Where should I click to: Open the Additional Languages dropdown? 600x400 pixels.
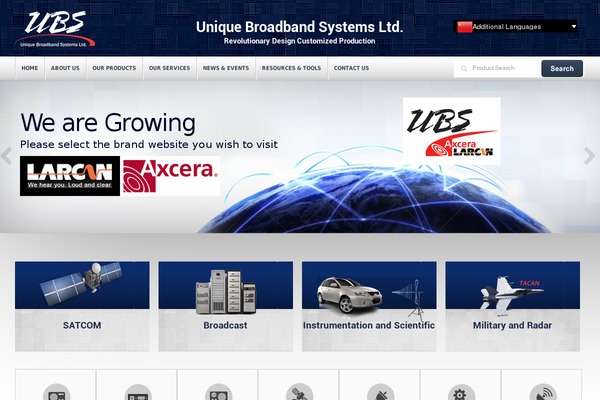pos(515,26)
